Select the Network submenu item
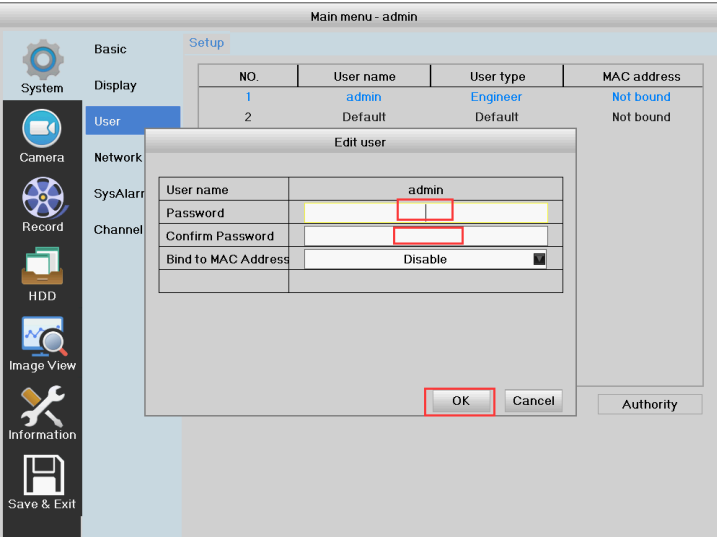717x537 pixels. tap(118, 157)
